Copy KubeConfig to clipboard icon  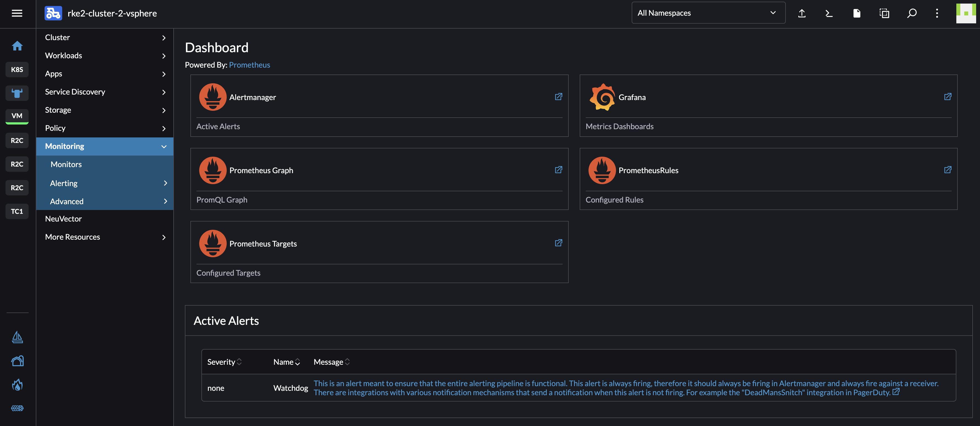885,13
